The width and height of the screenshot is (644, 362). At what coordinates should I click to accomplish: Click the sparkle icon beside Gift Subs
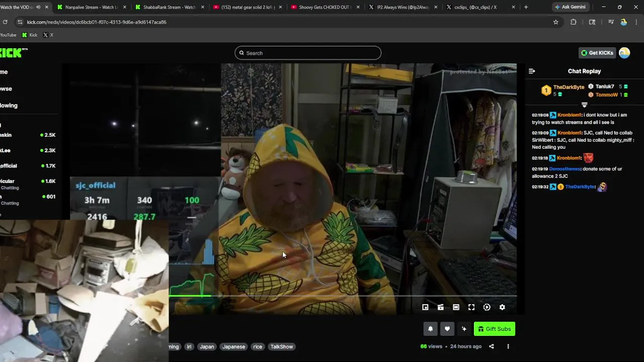(464, 329)
